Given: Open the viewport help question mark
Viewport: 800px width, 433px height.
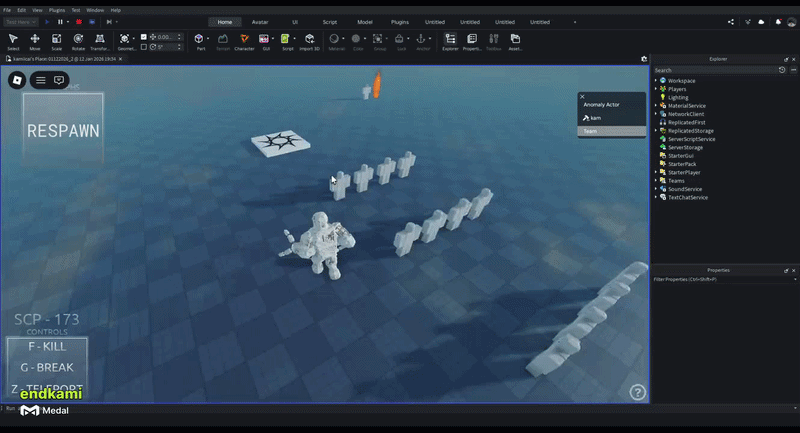Looking at the screenshot, I should click(637, 392).
